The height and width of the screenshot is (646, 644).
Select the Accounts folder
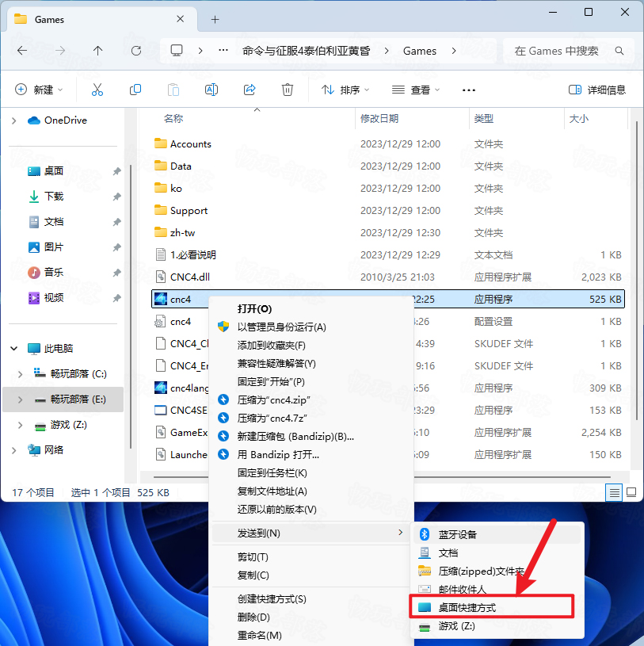coord(183,143)
